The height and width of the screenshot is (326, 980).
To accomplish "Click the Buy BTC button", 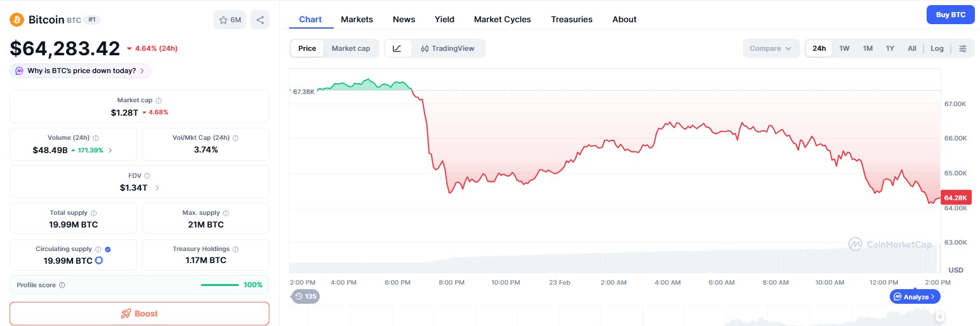I will coord(950,15).
